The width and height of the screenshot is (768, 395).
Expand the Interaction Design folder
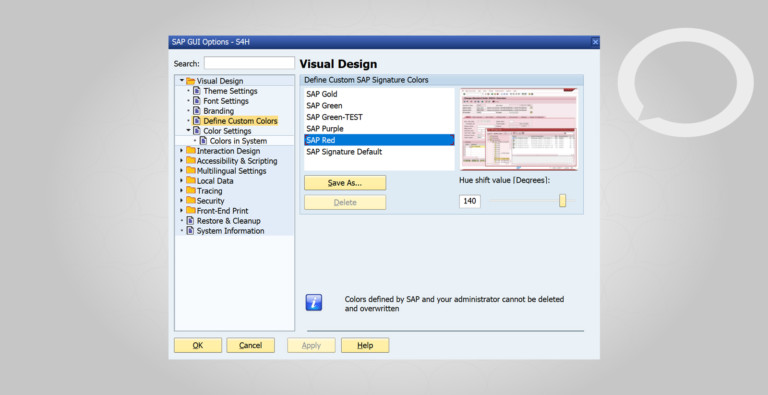(x=182, y=150)
